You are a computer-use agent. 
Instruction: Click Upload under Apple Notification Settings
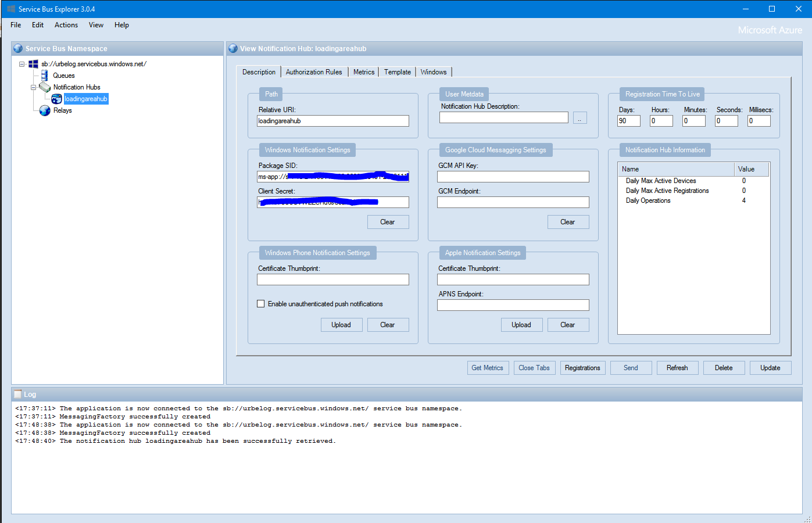click(521, 325)
